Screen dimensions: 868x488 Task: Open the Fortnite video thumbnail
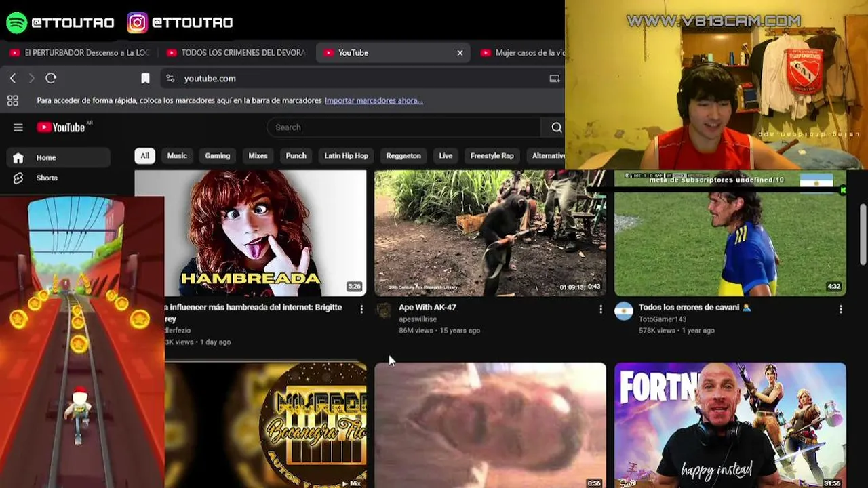coord(730,426)
